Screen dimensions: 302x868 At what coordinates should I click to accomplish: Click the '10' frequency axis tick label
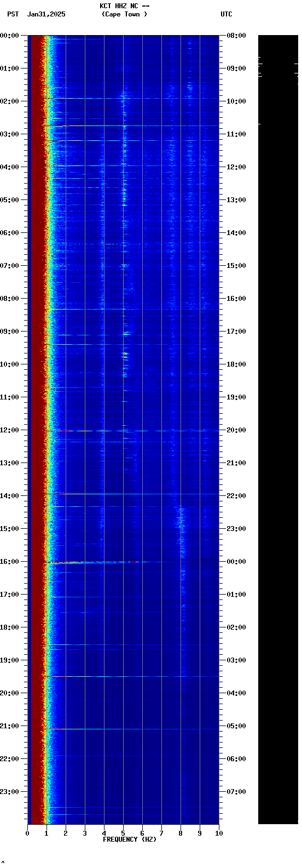pos(219,833)
